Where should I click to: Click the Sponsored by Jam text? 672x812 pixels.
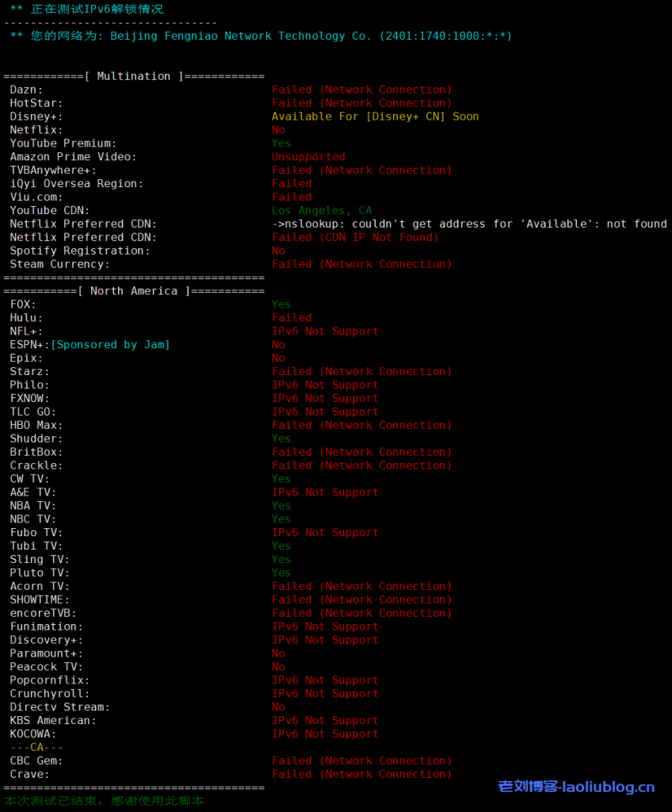pyautogui.click(x=110, y=344)
